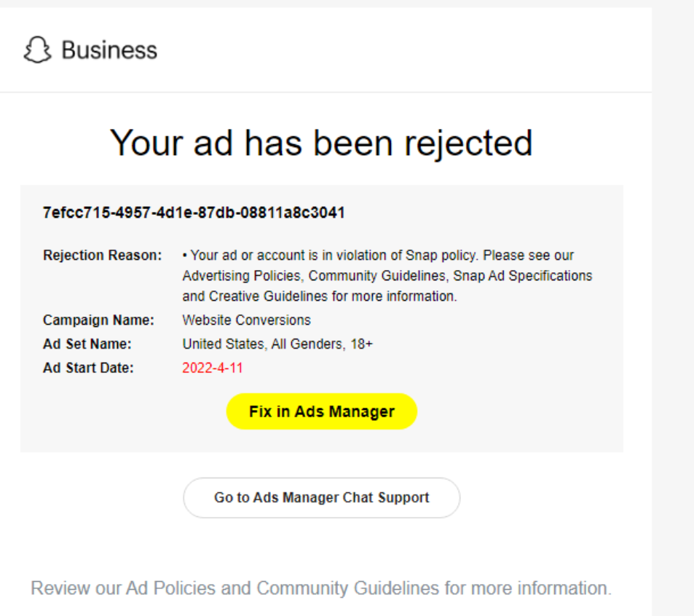
Task: Click the Campaign Name label
Action: tap(98, 320)
